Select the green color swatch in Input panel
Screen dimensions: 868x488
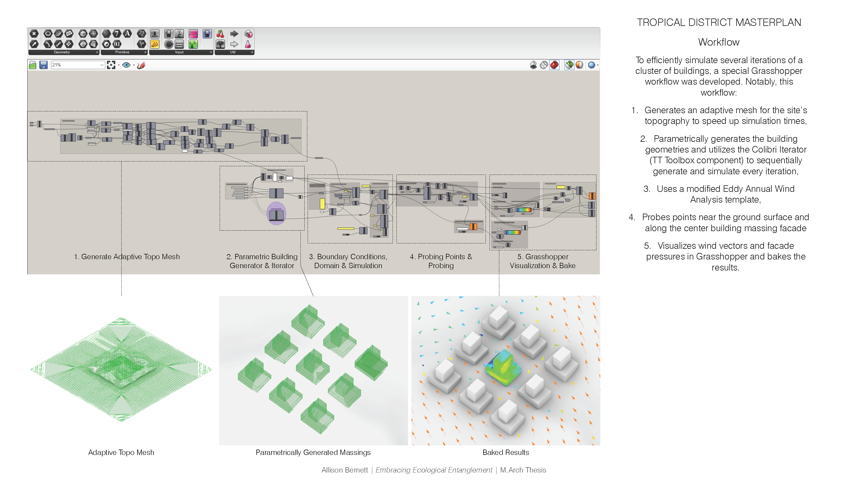(194, 45)
